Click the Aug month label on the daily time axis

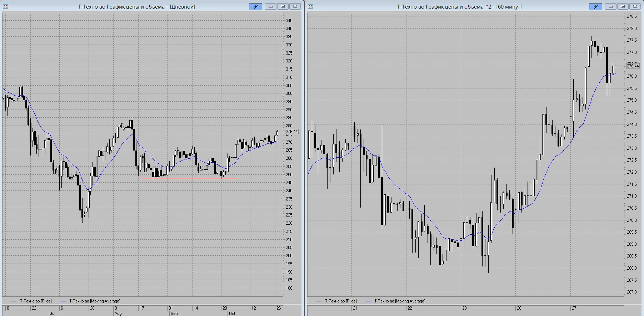click(x=118, y=314)
